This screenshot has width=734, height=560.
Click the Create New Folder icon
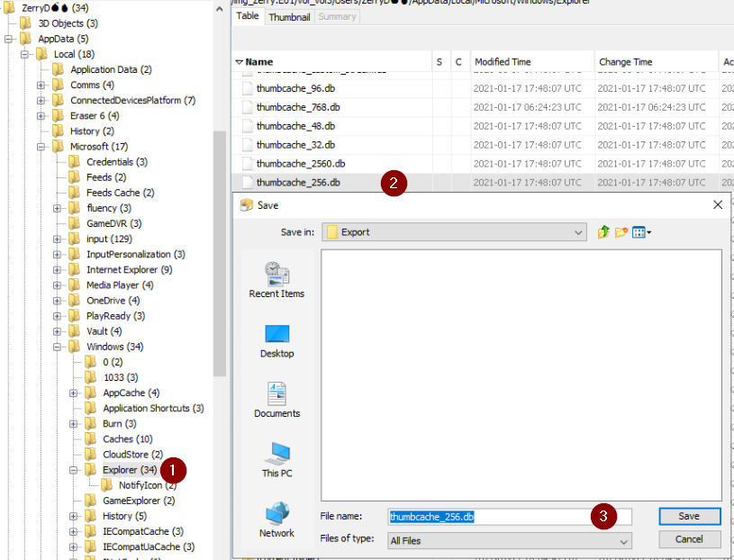(x=621, y=232)
